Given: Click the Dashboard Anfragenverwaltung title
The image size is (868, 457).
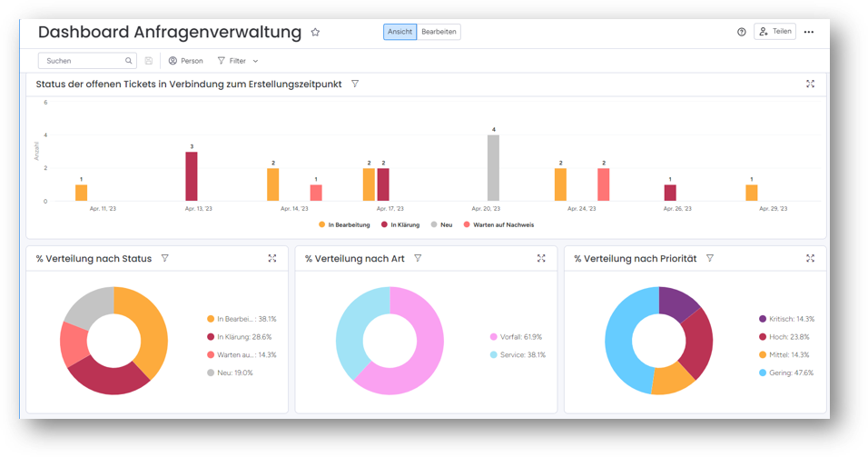Looking at the screenshot, I should click(170, 32).
